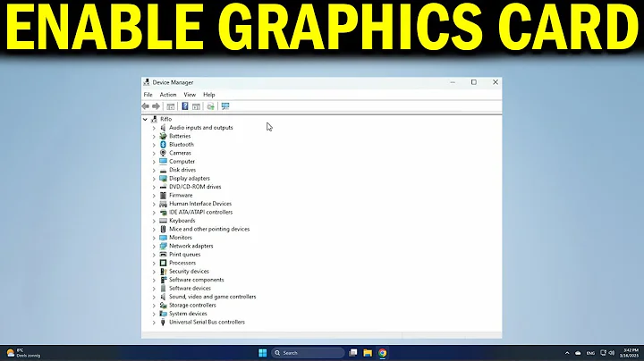Open Google Chrome from the taskbar
The image size is (644, 361).
pyautogui.click(x=383, y=353)
